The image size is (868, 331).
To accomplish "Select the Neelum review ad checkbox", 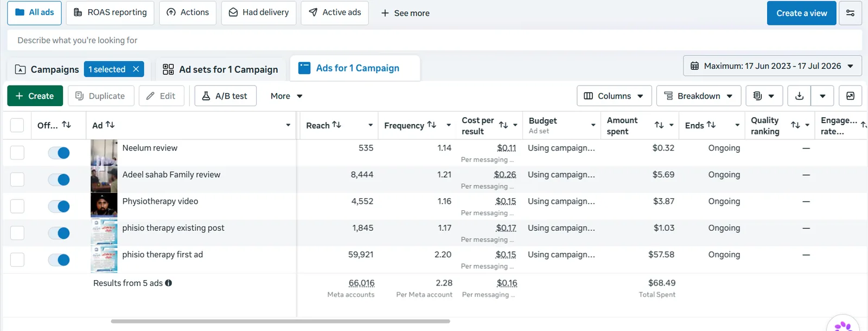I will click(x=17, y=153).
